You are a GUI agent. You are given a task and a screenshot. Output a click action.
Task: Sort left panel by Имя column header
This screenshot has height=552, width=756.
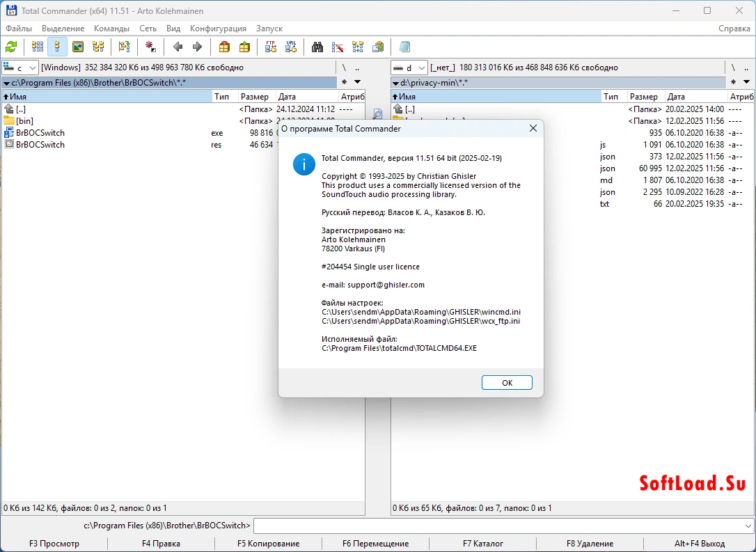(107, 97)
